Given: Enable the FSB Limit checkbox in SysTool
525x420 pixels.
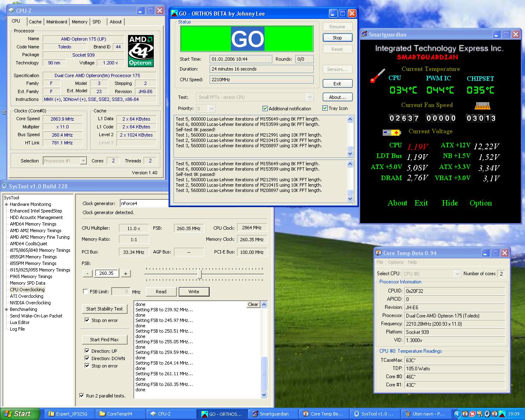Looking at the screenshot, I should (x=85, y=292).
